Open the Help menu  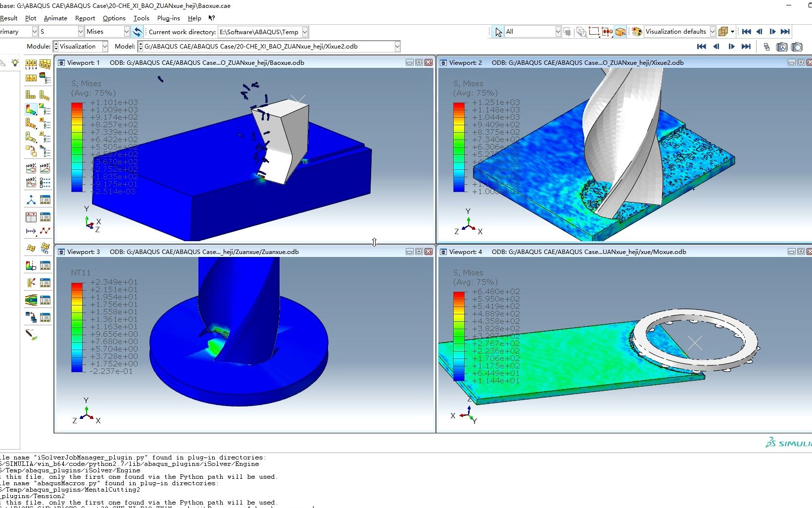click(194, 18)
